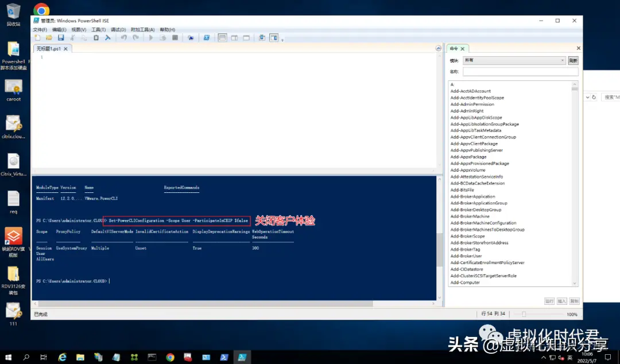Open the search dropdown arrow near 搜索
620x364 pixels.
(588, 97)
